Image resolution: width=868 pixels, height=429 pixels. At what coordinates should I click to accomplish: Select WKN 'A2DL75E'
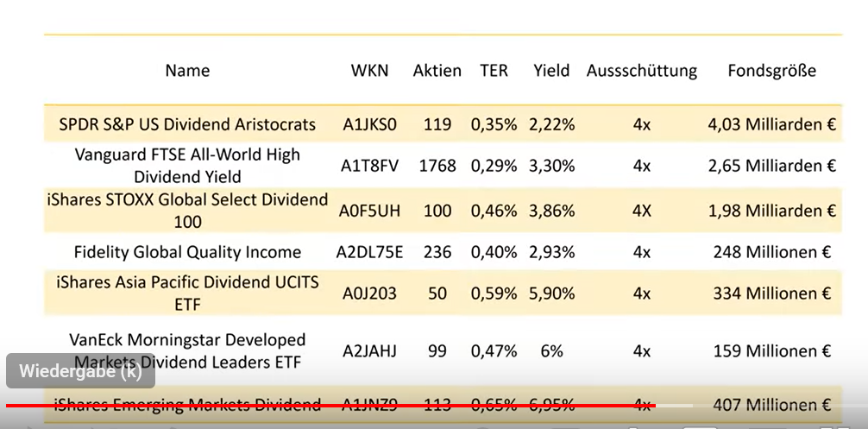(370, 252)
